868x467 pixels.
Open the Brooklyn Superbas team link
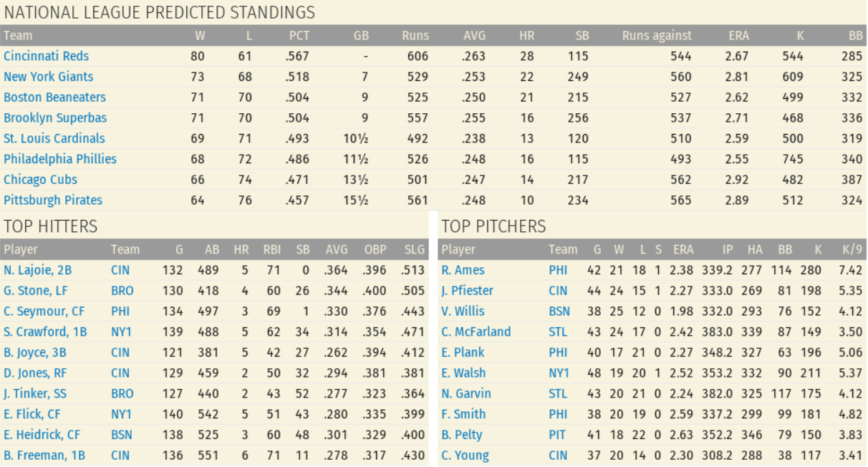(x=55, y=117)
